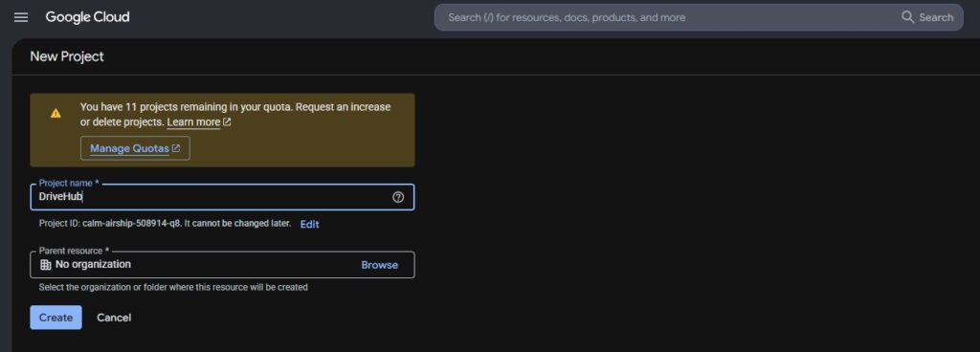Click the New Project heading
The width and height of the screenshot is (980, 352).
(67, 56)
